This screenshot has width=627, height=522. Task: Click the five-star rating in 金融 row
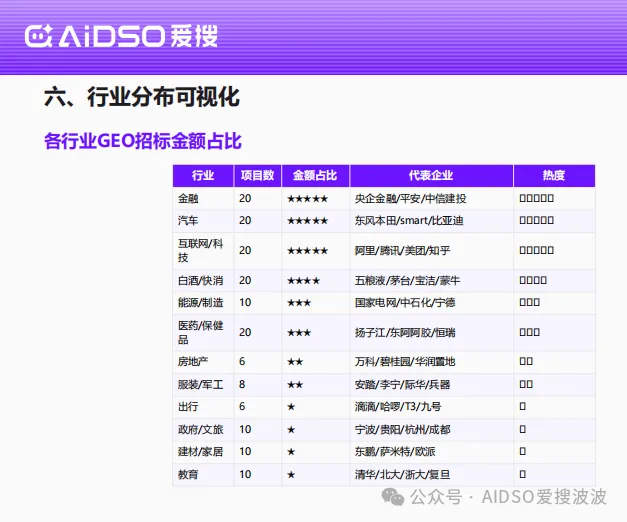308,199
